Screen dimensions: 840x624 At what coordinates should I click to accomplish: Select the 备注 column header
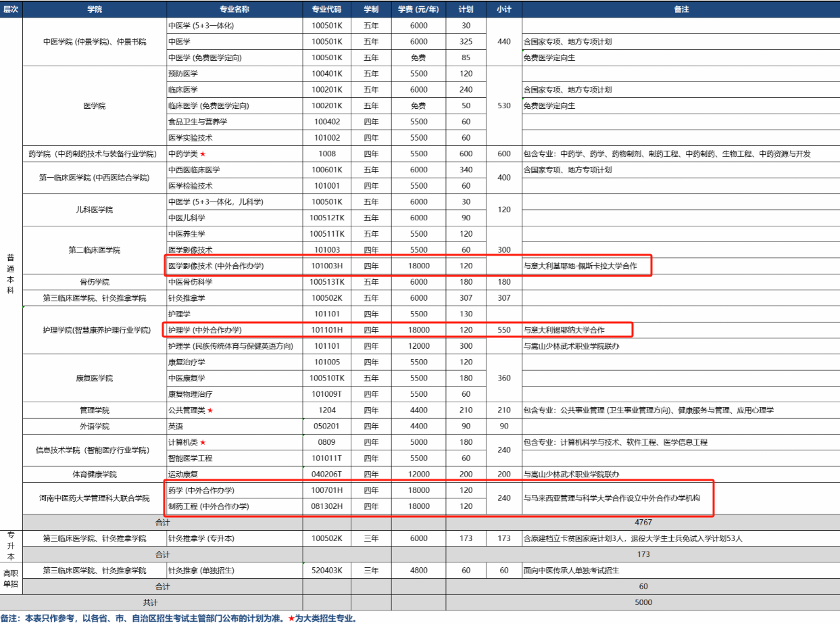(681, 9)
